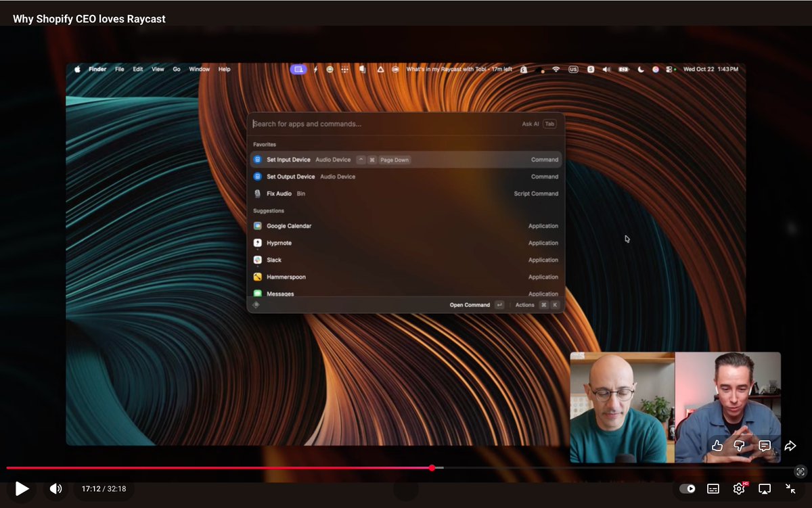The height and width of the screenshot is (508, 812).
Task: Click the Raycast logo in footer
Action: 256,304
